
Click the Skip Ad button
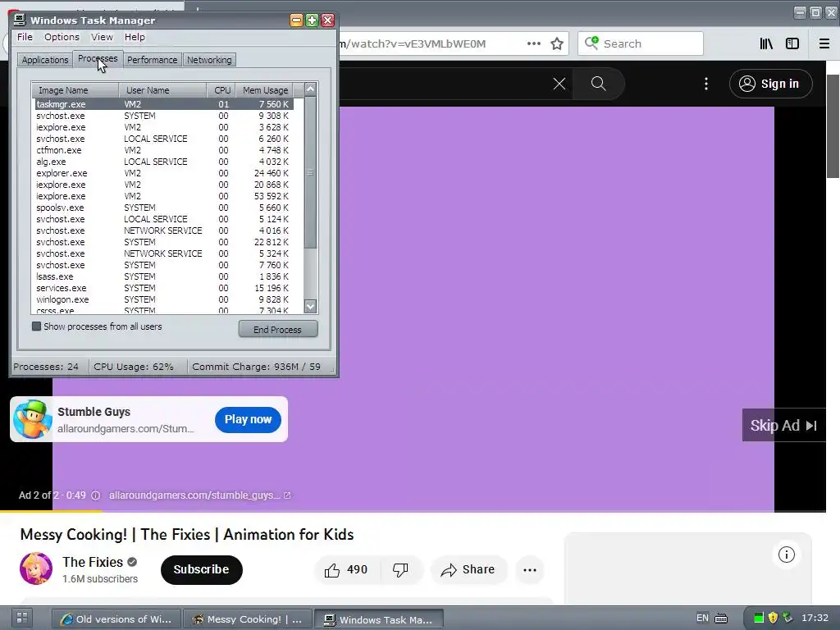click(783, 426)
